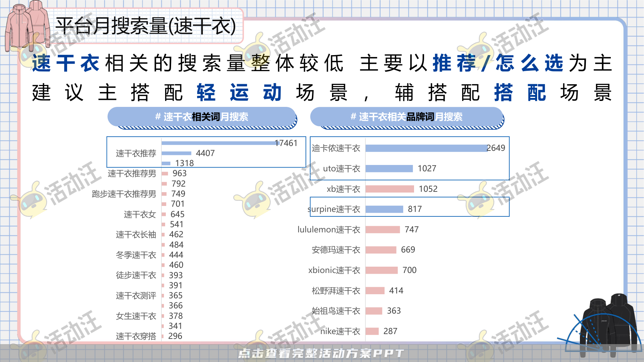Click the chart label 速干衣测评
The height and width of the screenshot is (362, 644).
(x=136, y=296)
